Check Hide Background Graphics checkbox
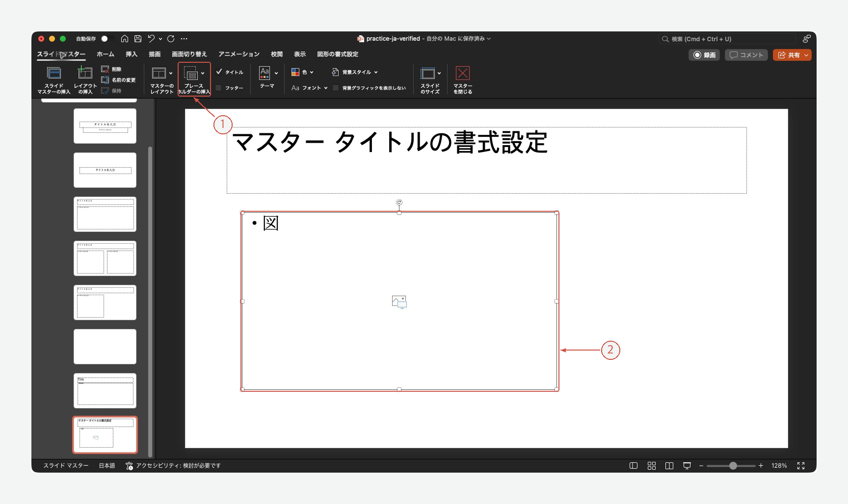Image resolution: width=848 pixels, height=504 pixels. pos(336,88)
